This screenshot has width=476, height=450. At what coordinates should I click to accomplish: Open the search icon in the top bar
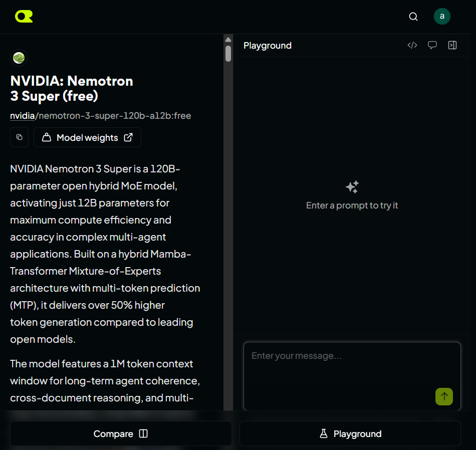[413, 17]
